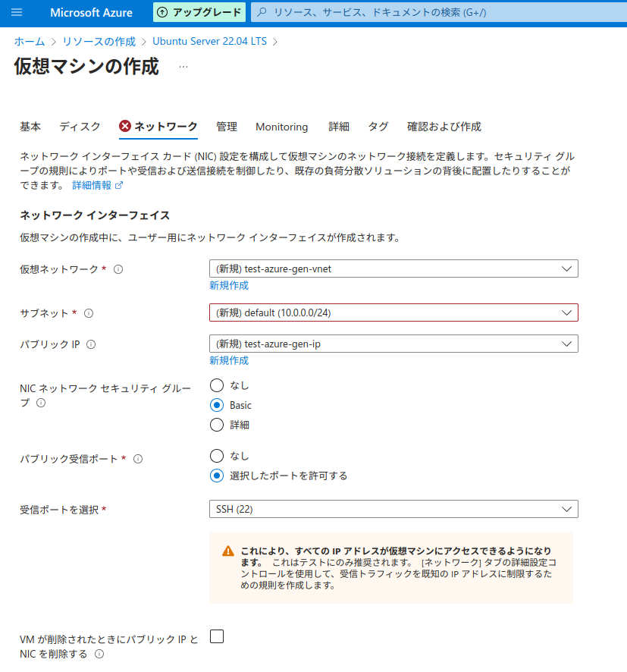Select 詳細 security group option

coord(217,425)
